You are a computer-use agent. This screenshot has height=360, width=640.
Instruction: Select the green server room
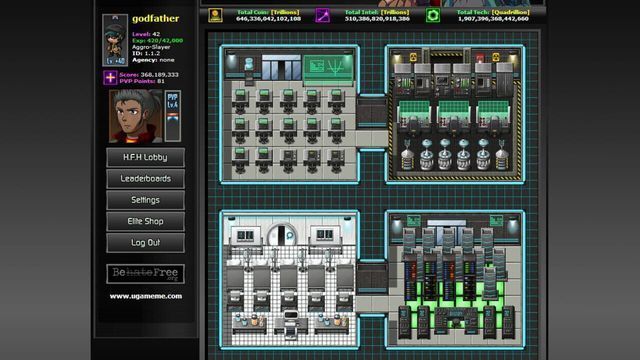click(x=455, y=280)
